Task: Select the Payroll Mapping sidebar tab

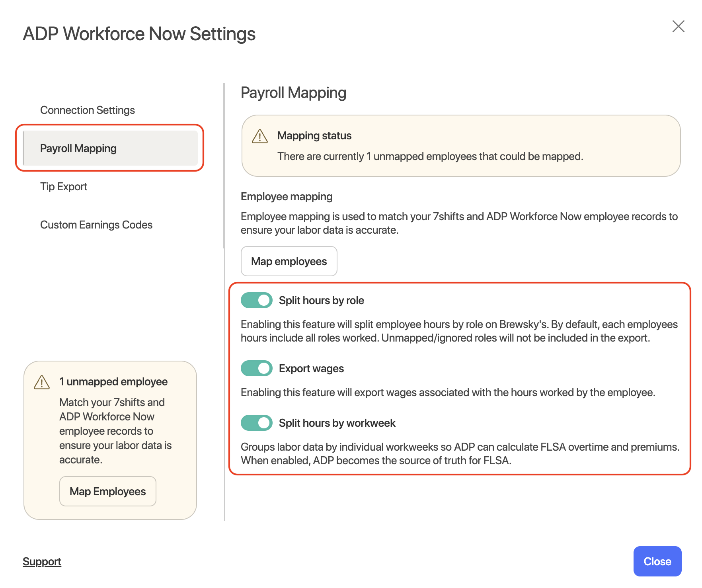Action: click(x=78, y=148)
